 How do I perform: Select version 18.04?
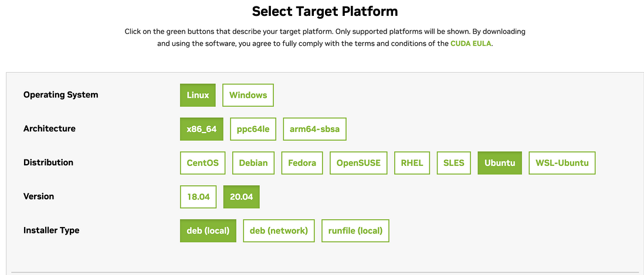pos(198,197)
